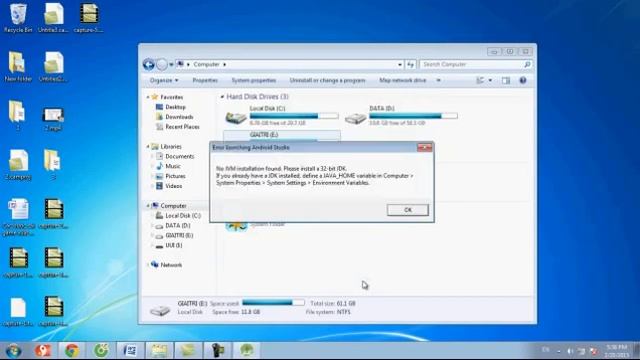
Task: Click the GIAITRI (E:) drive tile in content area
Action: [282, 136]
